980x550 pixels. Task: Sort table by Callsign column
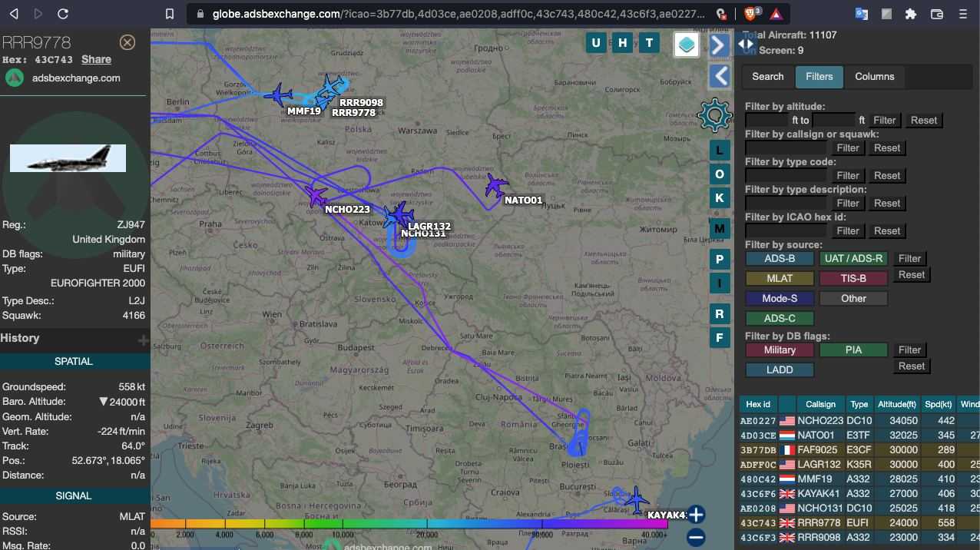coord(820,404)
